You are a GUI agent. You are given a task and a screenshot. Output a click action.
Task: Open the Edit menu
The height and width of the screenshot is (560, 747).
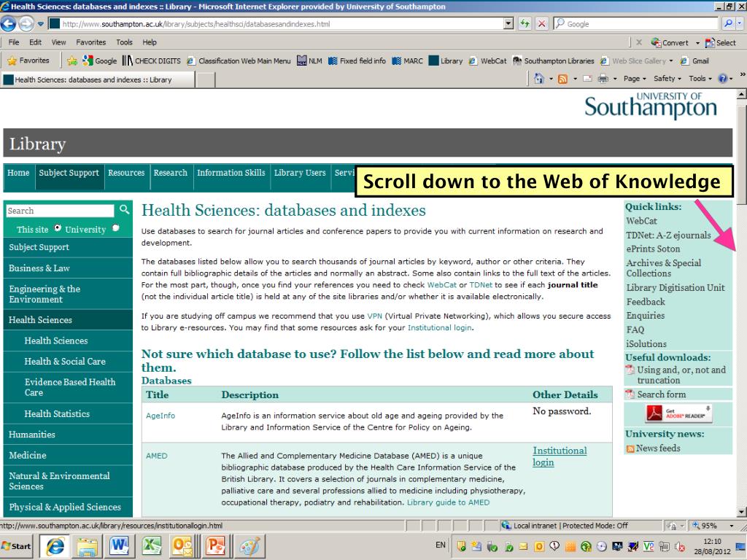click(35, 42)
